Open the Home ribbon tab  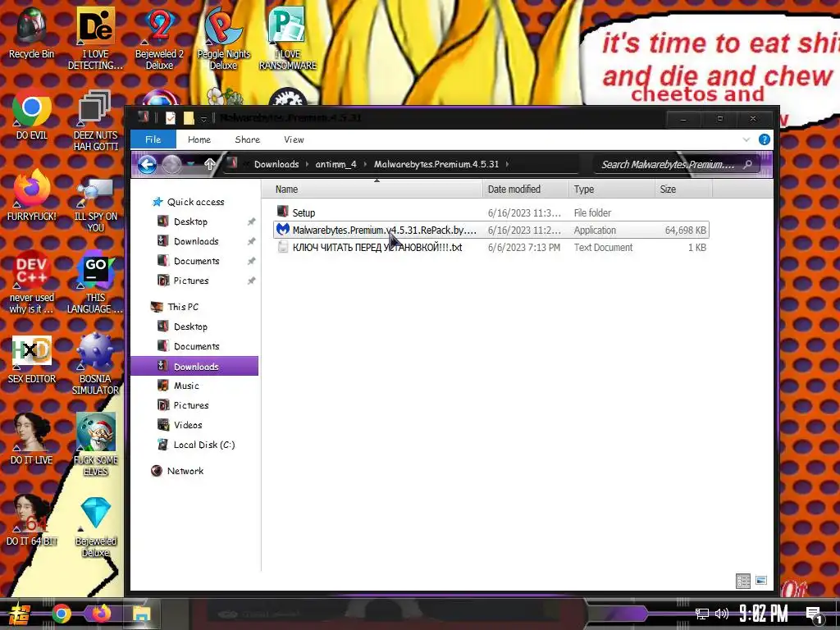click(x=199, y=139)
